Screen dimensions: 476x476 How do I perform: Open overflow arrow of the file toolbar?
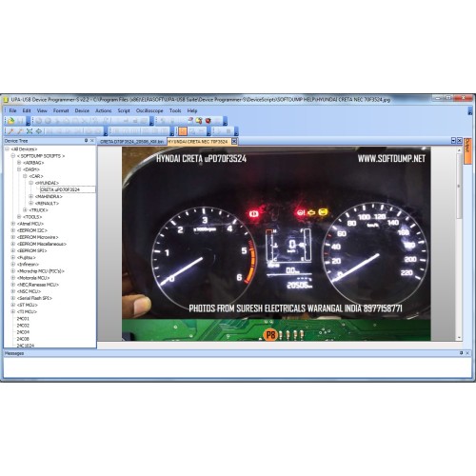point(29,121)
